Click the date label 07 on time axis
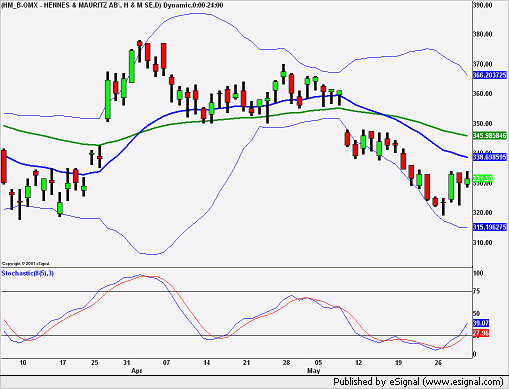Image resolution: width=509 pixels, height=389 pixels. (x=166, y=363)
